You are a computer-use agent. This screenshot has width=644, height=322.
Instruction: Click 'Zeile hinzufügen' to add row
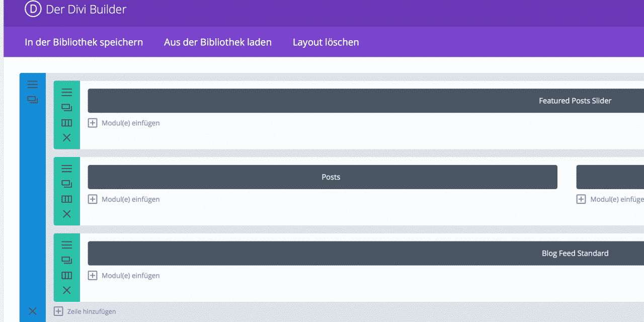(85, 311)
